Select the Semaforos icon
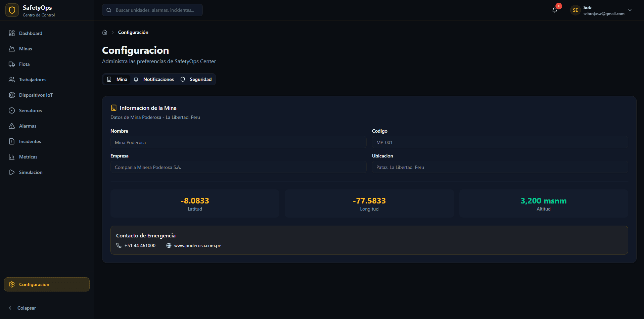This screenshot has width=644, height=319. 12,110
